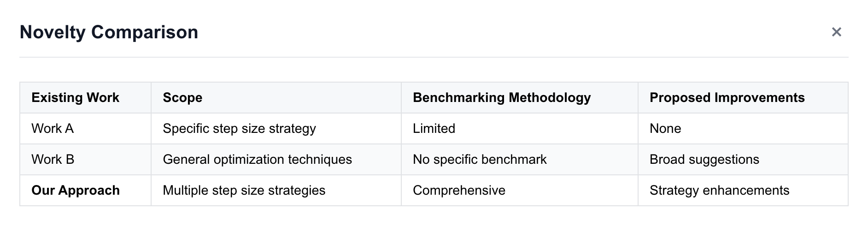868x227 pixels.
Task: Select the Our Approach row label
Action: pyautogui.click(x=75, y=191)
